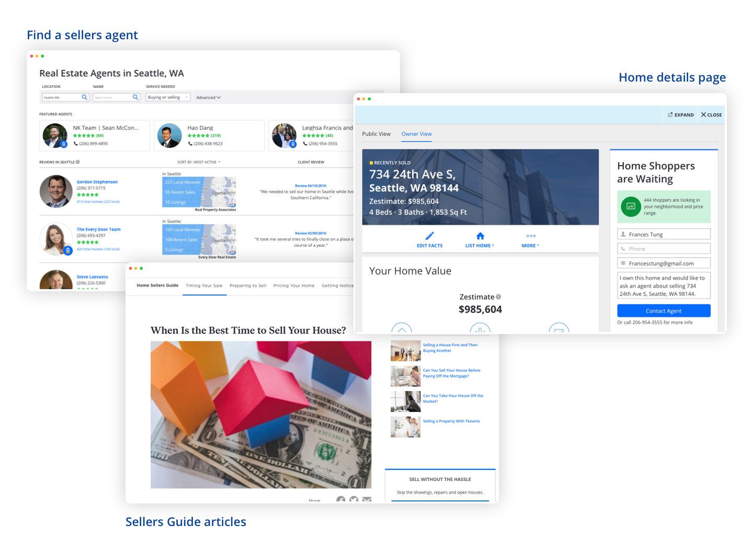Click the house blocks on money article image

pos(261,415)
